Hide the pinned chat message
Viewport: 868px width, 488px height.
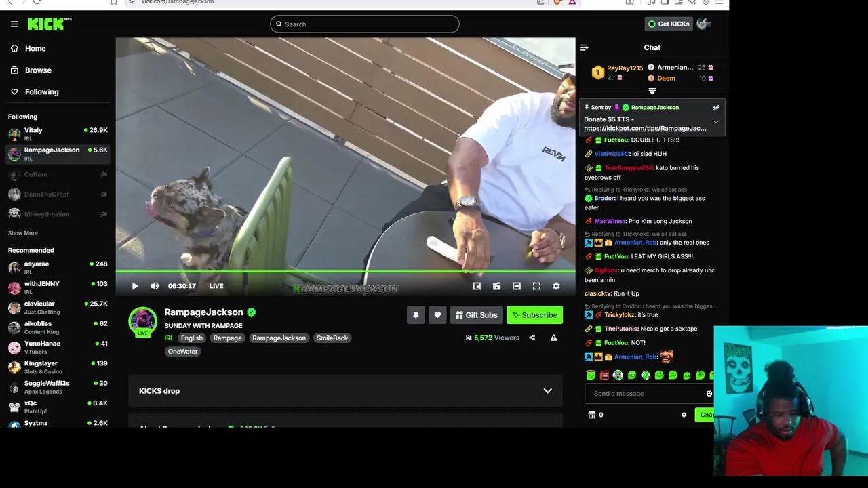(x=715, y=108)
